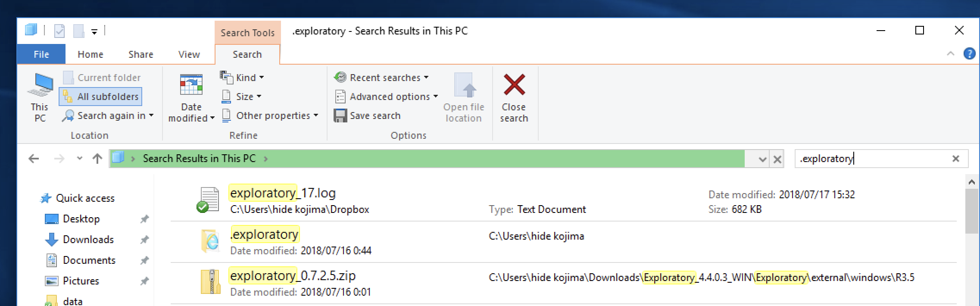The image size is (980, 306).
Task: Go up one folder level arrow
Action: click(x=97, y=159)
